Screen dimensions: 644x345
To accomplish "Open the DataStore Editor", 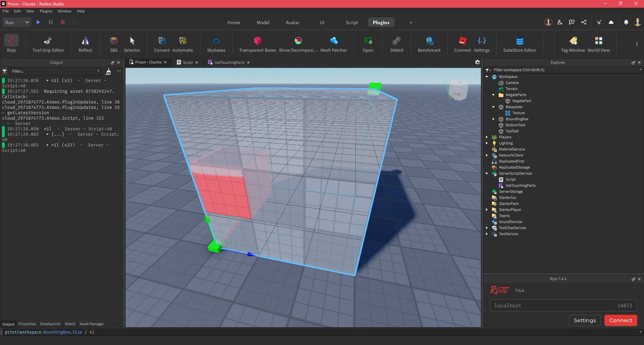I will point(519,44).
